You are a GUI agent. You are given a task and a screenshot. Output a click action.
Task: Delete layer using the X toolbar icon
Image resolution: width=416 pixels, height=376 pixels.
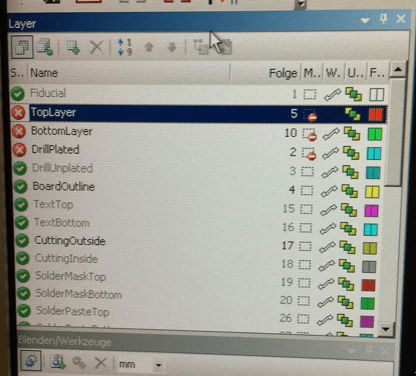(96, 47)
